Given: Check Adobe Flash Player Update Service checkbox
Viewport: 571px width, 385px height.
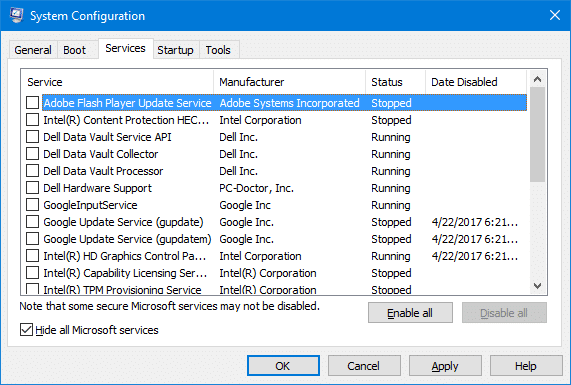Looking at the screenshot, I should click(x=32, y=103).
